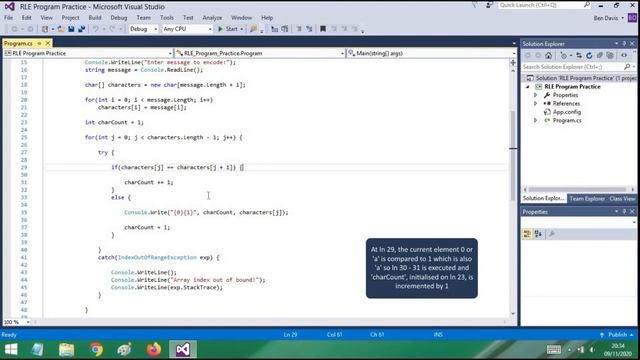The image size is (640, 360).
Task: Open the Analyze menu
Action: pyautogui.click(x=212, y=18)
